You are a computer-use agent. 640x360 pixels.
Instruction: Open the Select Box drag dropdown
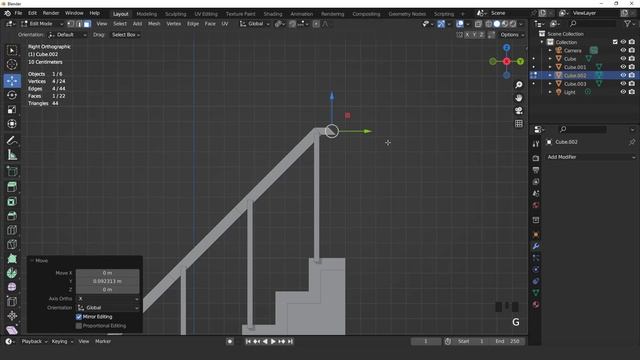point(126,35)
